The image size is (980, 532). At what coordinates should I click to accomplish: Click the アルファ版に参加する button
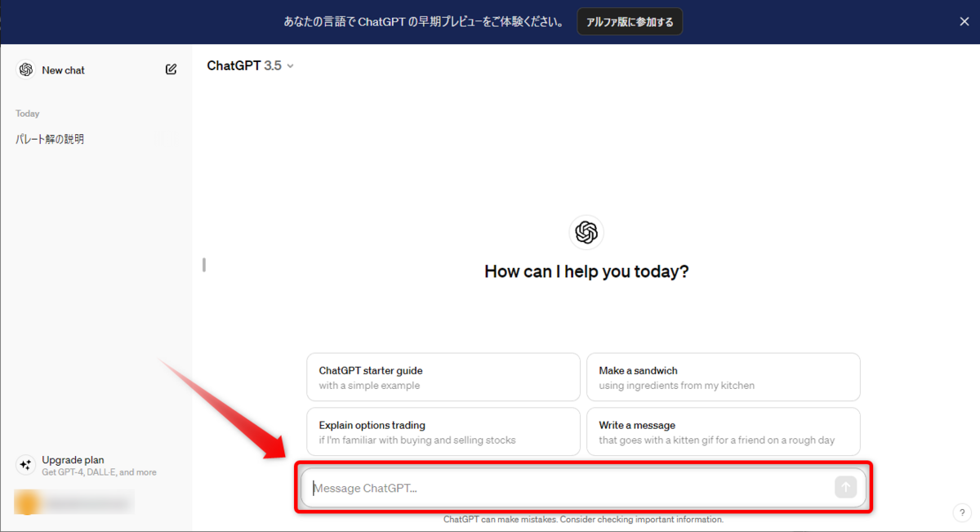[630, 22]
